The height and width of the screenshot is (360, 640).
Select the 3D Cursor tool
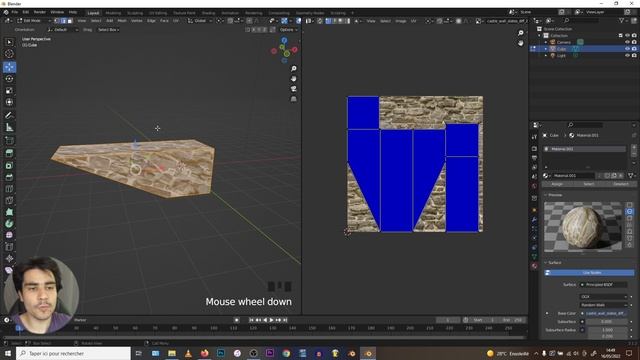tap(9, 54)
